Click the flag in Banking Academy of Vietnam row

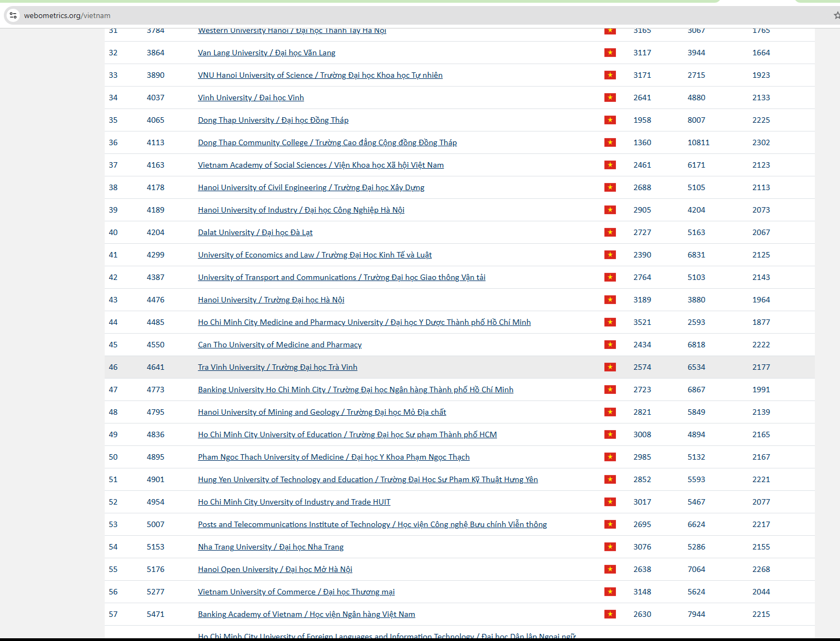tap(610, 614)
